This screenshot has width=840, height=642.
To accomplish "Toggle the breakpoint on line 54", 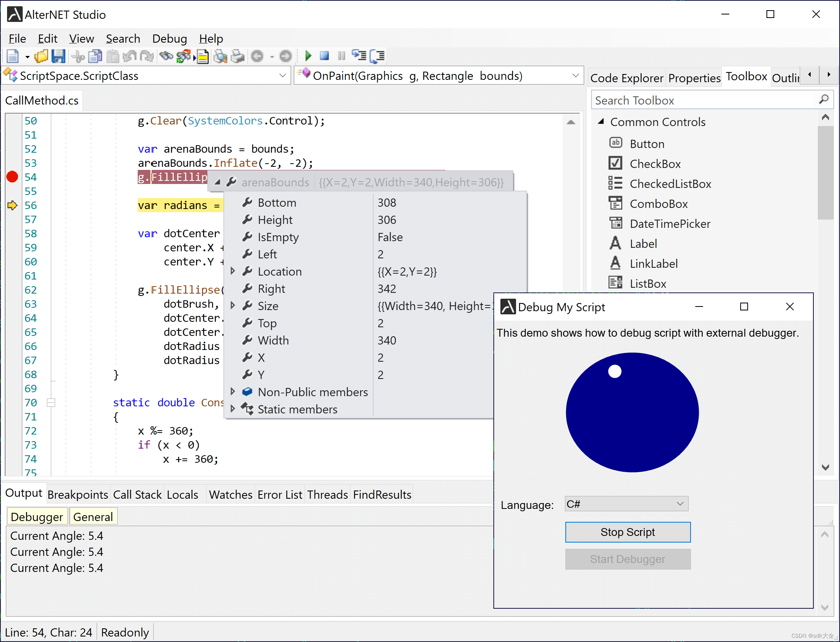I will pyautogui.click(x=12, y=177).
